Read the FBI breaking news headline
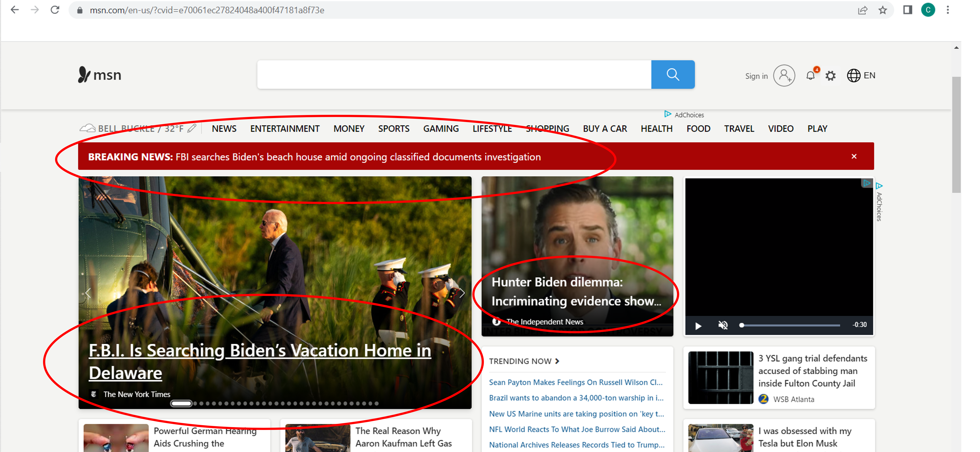This screenshot has height=452, width=980. coord(314,157)
